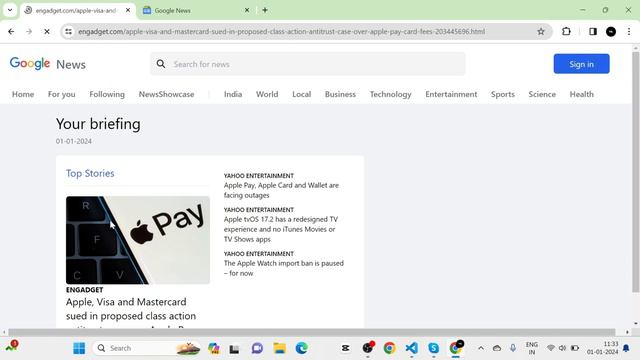Click the address bar URL
Viewport: 640px width, 360px height.
(282, 31)
